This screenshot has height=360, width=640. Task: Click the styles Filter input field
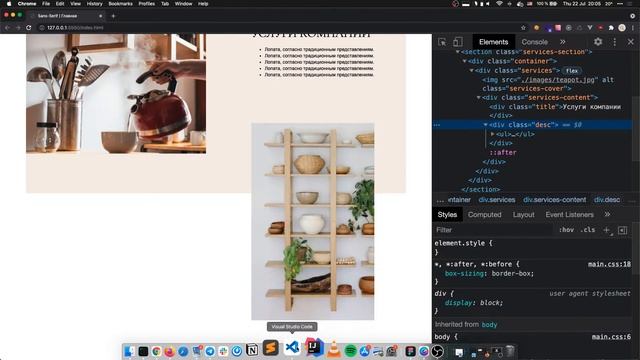point(493,230)
